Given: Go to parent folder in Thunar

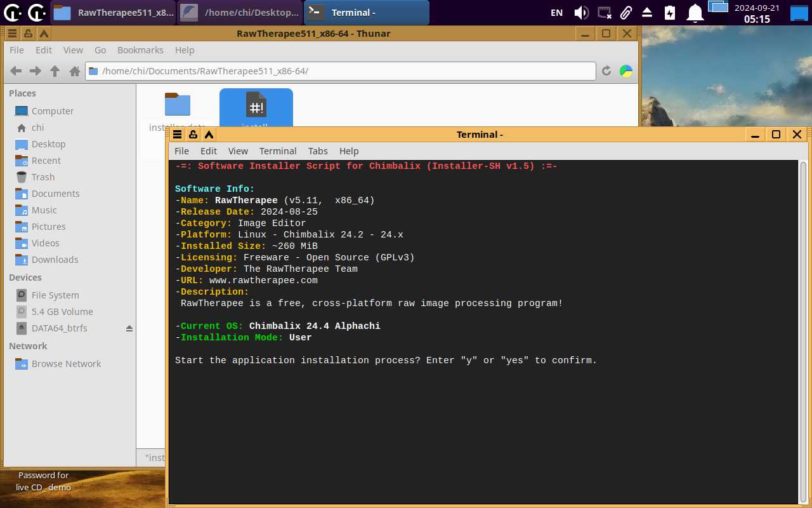Looking at the screenshot, I should 55,71.
